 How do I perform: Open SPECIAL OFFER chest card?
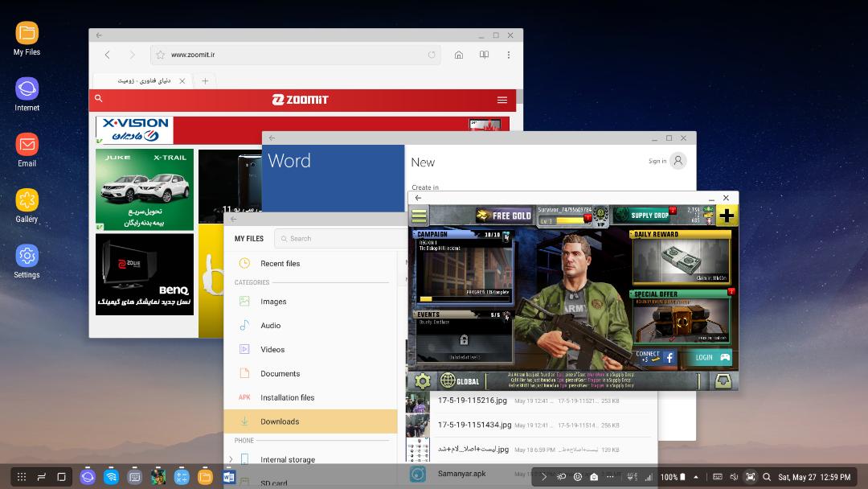(681, 317)
